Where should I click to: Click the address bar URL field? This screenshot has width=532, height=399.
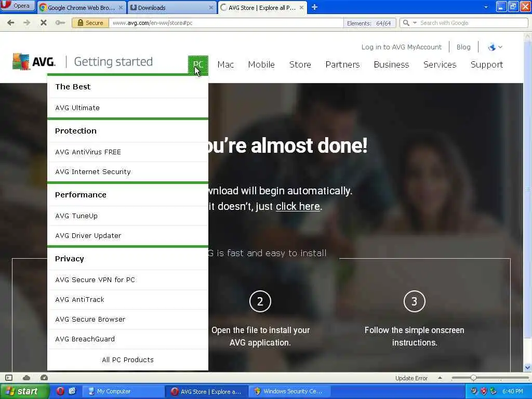[x=226, y=23]
